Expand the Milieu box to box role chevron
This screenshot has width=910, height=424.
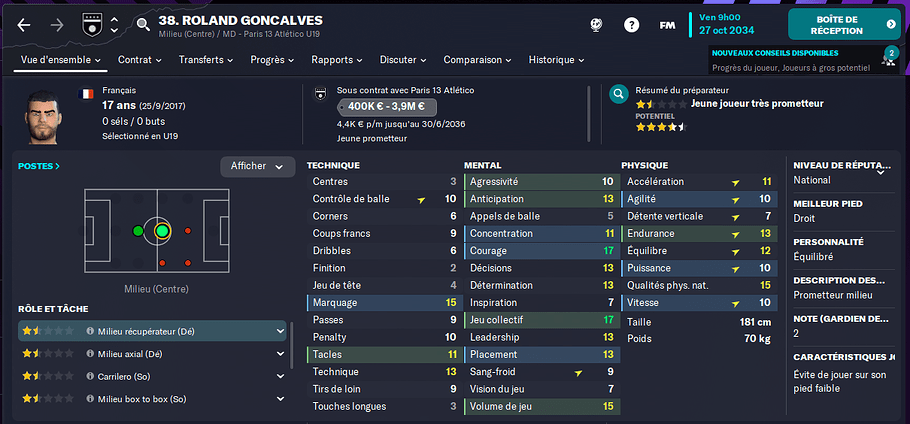coord(280,399)
